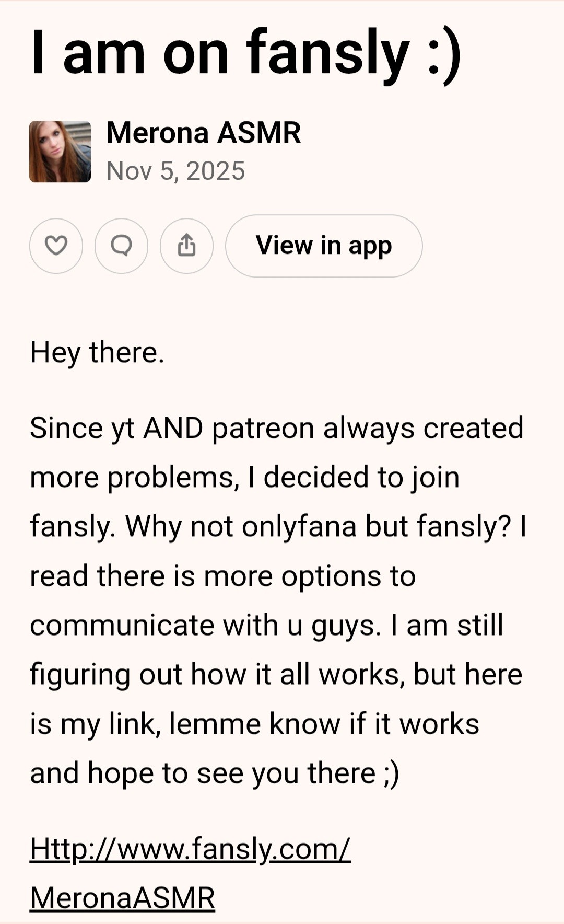Open Merona ASMR's profile picture

(60, 152)
